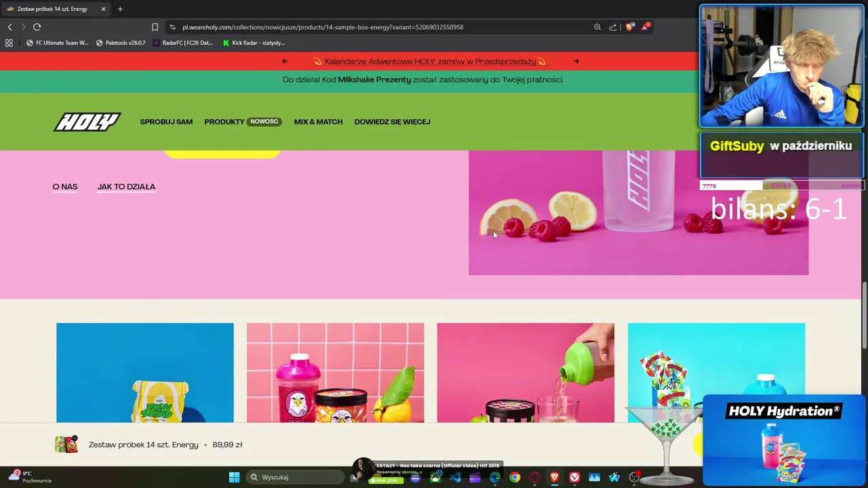
Task: Open Kalendarze Adwentowe HOLY presale banner
Action: click(430, 62)
